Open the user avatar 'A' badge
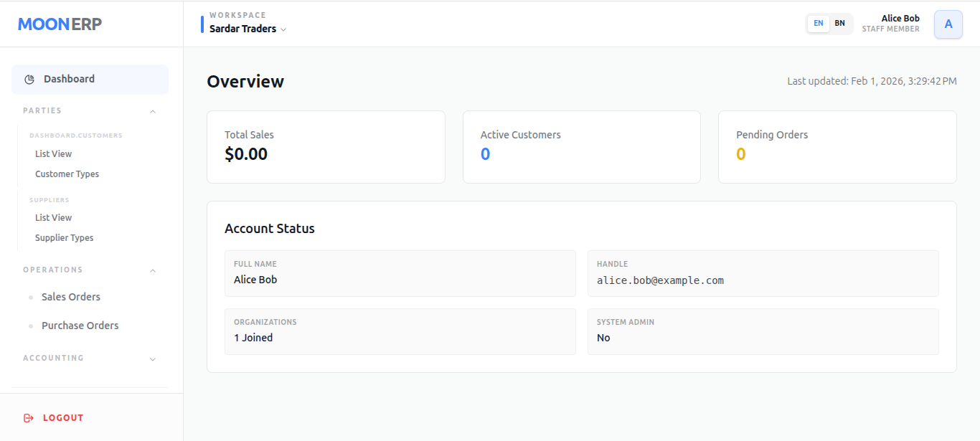The image size is (980, 441). pyautogui.click(x=948, y=24)
